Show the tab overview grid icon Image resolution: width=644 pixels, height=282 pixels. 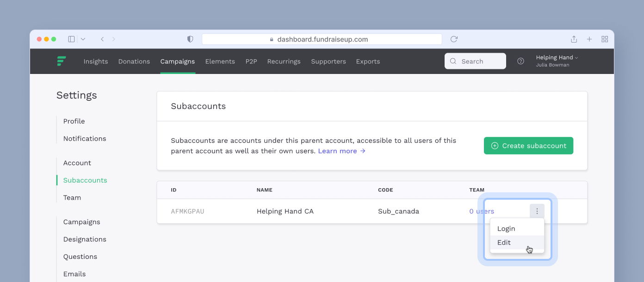coord(605,39)
